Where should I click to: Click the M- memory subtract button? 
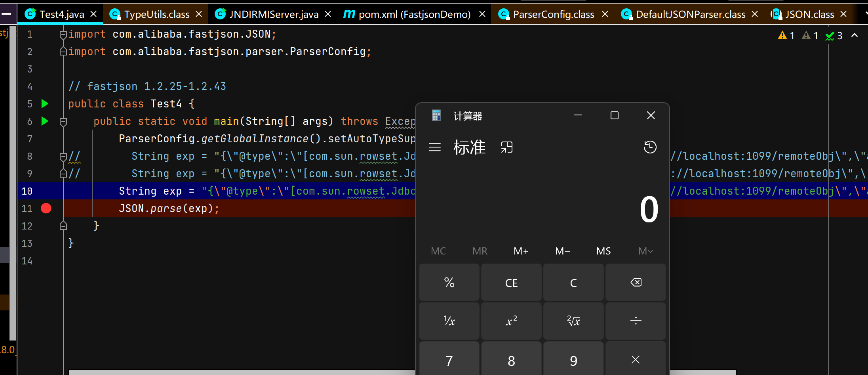tap(563, 251)
